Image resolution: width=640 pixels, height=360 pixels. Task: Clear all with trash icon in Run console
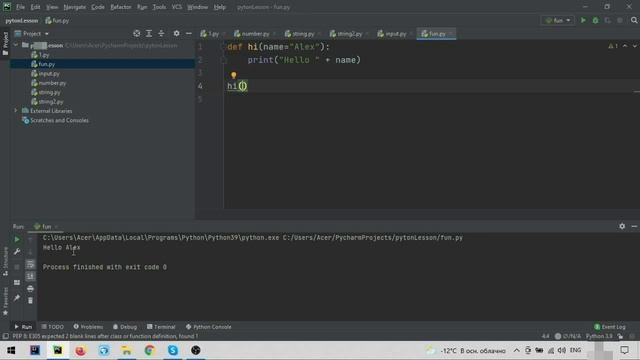pyautogui.click(x=30, y=300)
